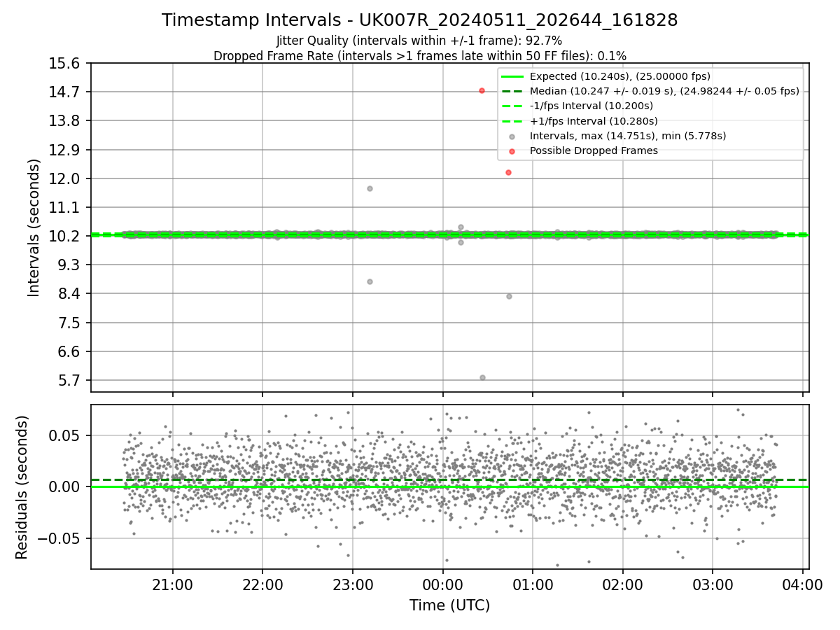
Task: Click the plot title 'Timestamp Intervals - UK007R_20240511_202644_161828'
Action: pyautogui.click(x=420, y=20)
